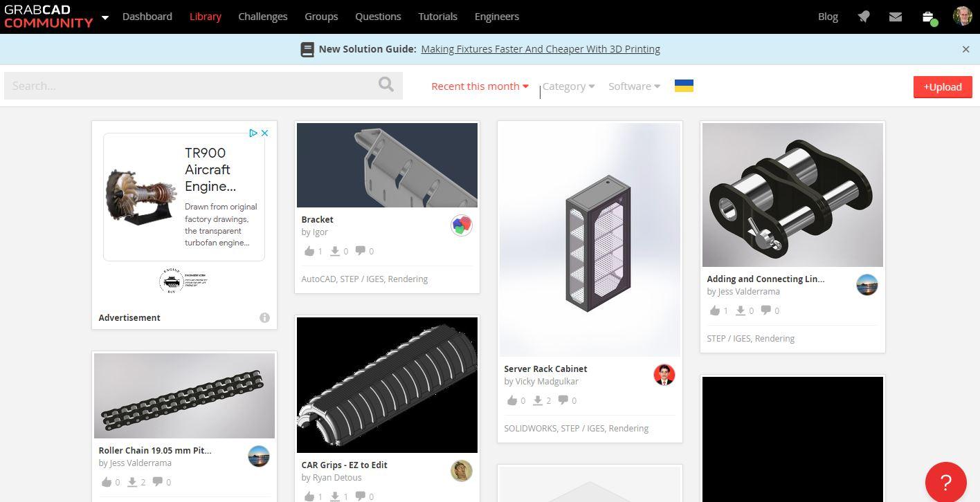Click the briefcase icon in header
The height and width of the screenshot is (502, 980).
(x=928, y=17)
